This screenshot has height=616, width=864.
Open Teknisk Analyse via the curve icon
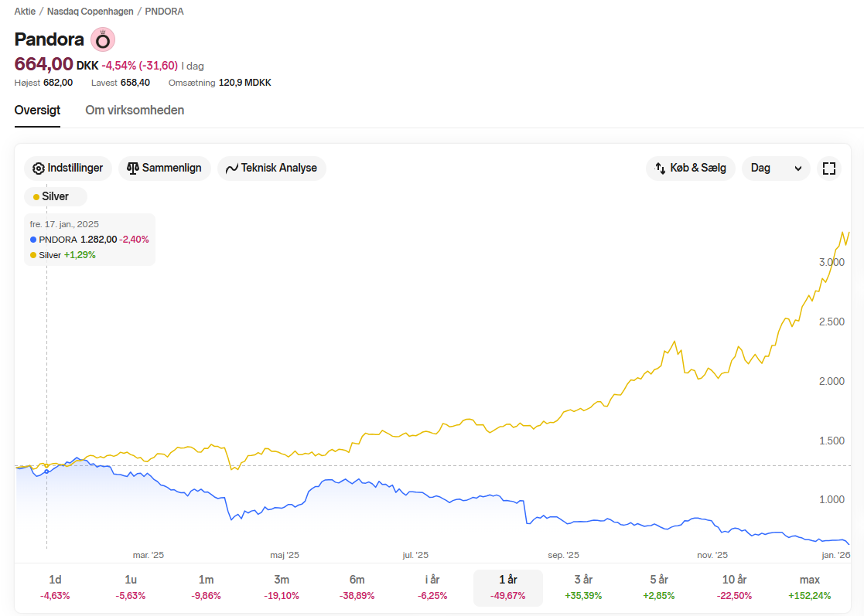[x=232, y=168]
